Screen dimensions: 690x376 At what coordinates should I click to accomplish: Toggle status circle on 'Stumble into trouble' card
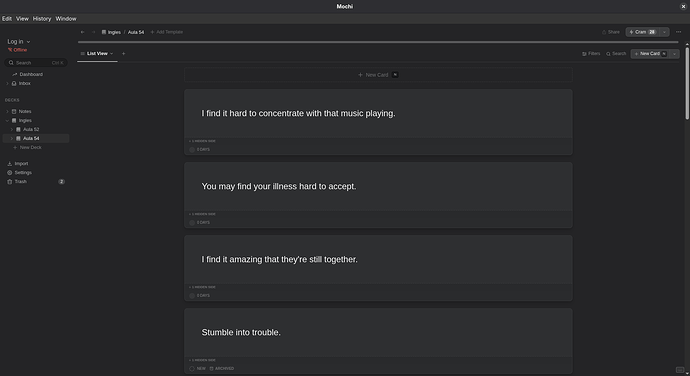[x=192, y=369]
